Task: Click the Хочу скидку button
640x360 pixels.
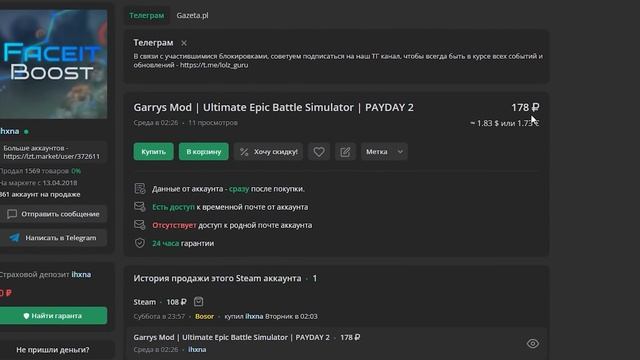Action: point(269,151)
